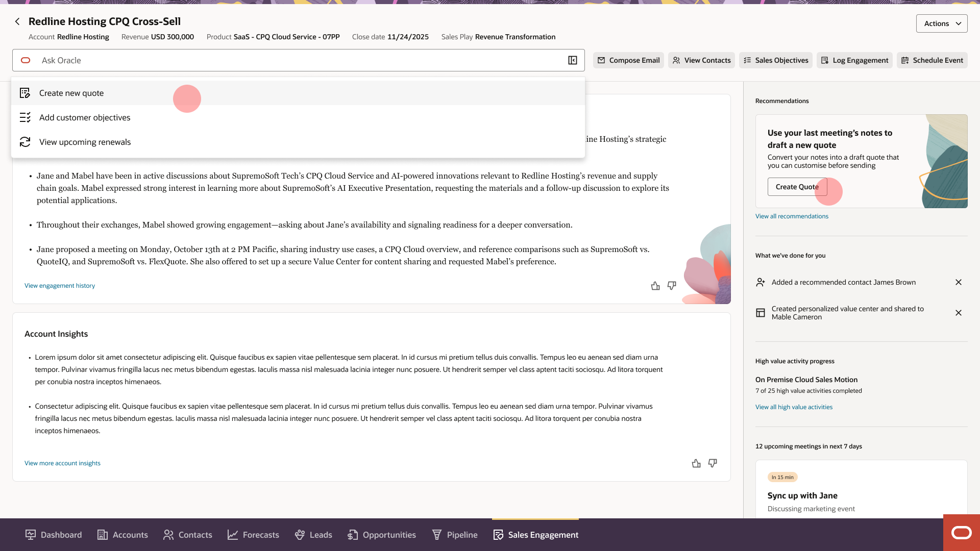This screenshot has height=551, width=980.
Task: Dismiss the value center shared notice
Action: click(x=959, y=313)
